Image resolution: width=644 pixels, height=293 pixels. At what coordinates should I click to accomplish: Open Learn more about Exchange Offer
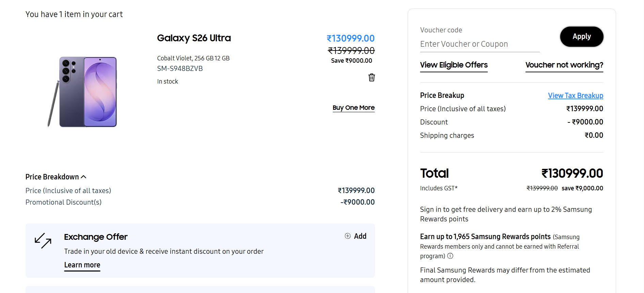coord(82,265)
